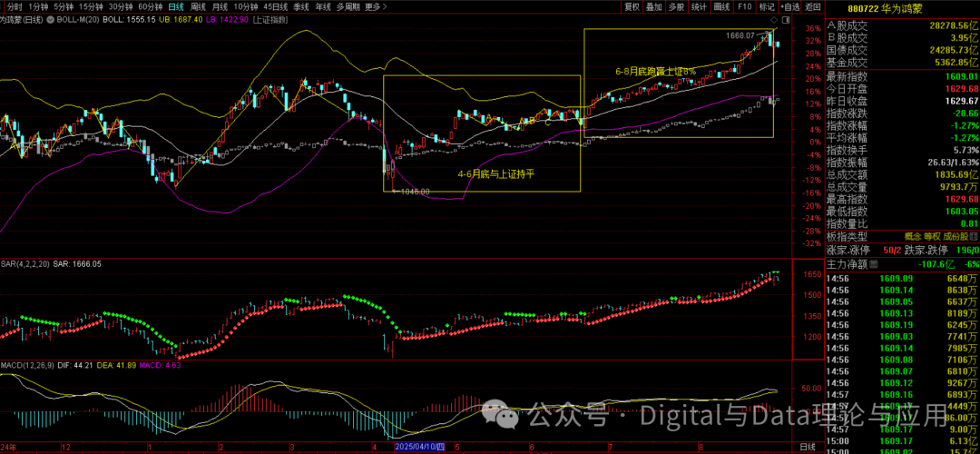This screenshot has height=454, width=980.
Task: Click the icon beside 成份股 in 板指类型 row
Action: click(x=975, y=236)
